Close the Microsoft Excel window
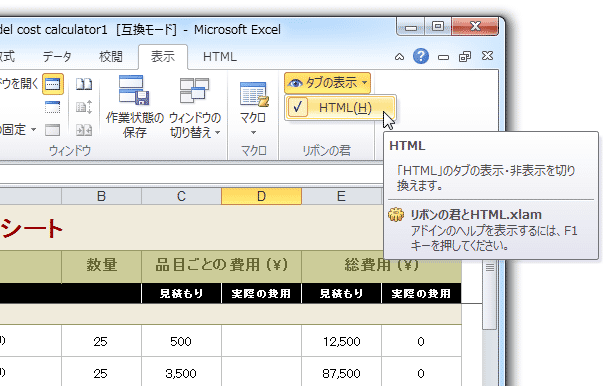The image size is (610, 386). click(475, 27)
